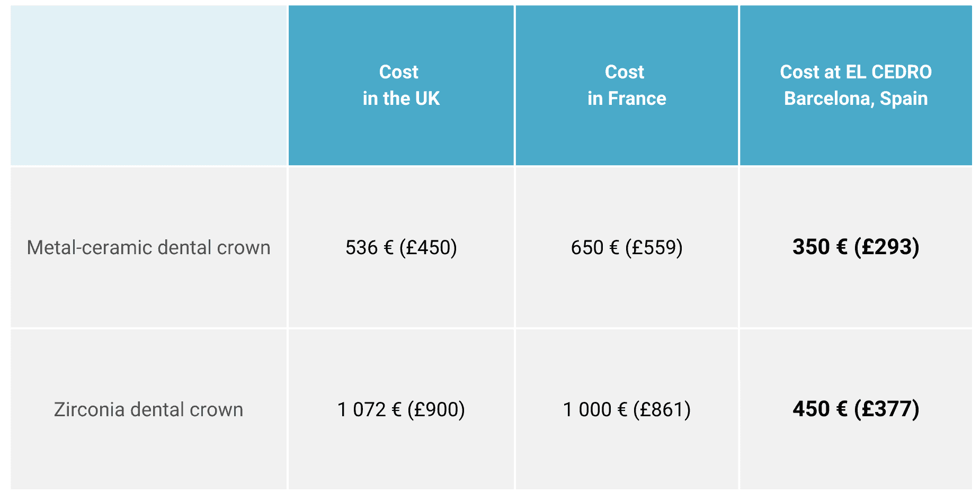
Task: Select the "Metal-ceramic dental crown" row label
Action: pyautogui.click(x=148, y=247)
